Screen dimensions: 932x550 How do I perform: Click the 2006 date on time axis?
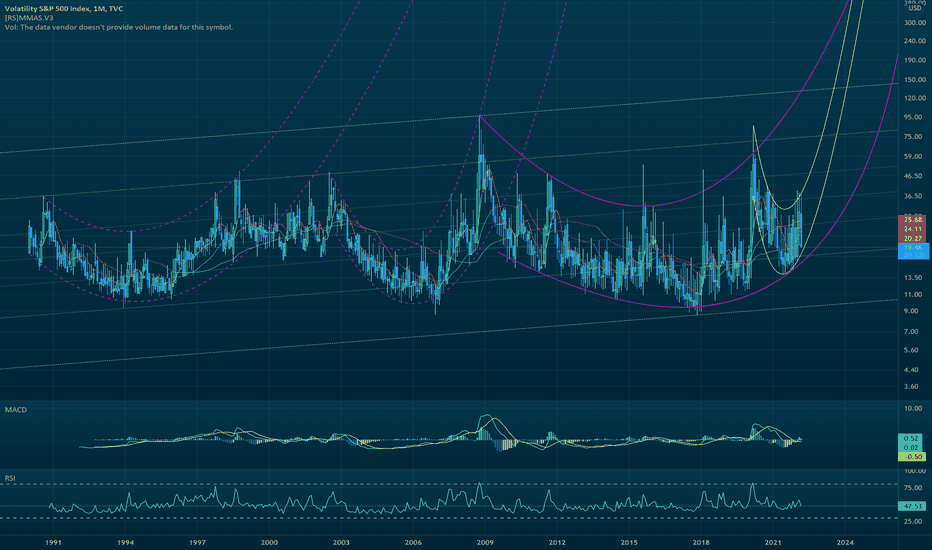coord(413,542)
